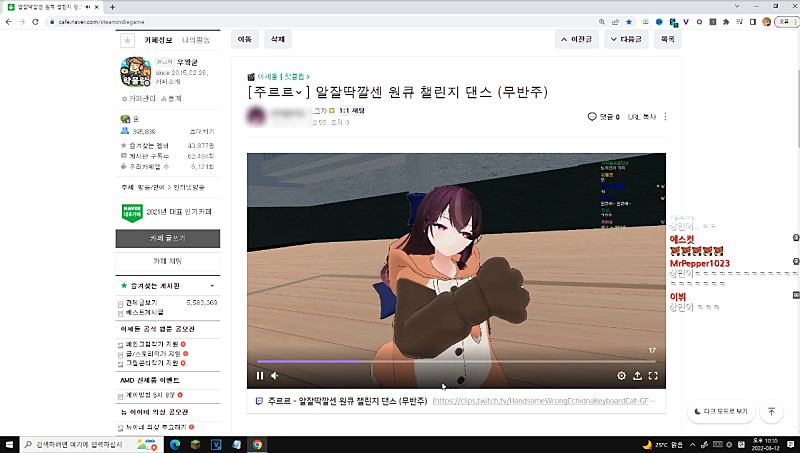Open the post more-options three-dot menu
800x453 pixels.
pyautogui.click(x=665, y=117)
